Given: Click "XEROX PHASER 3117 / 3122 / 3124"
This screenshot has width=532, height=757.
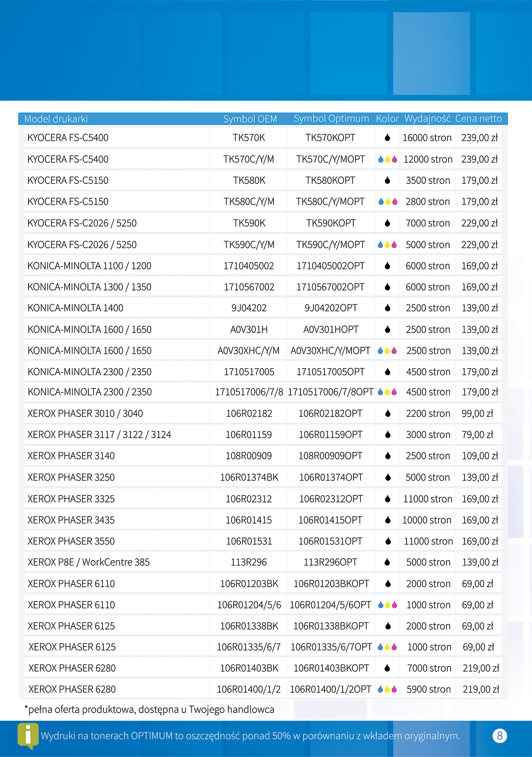Looking at the screenshot, I should (99, 435).
